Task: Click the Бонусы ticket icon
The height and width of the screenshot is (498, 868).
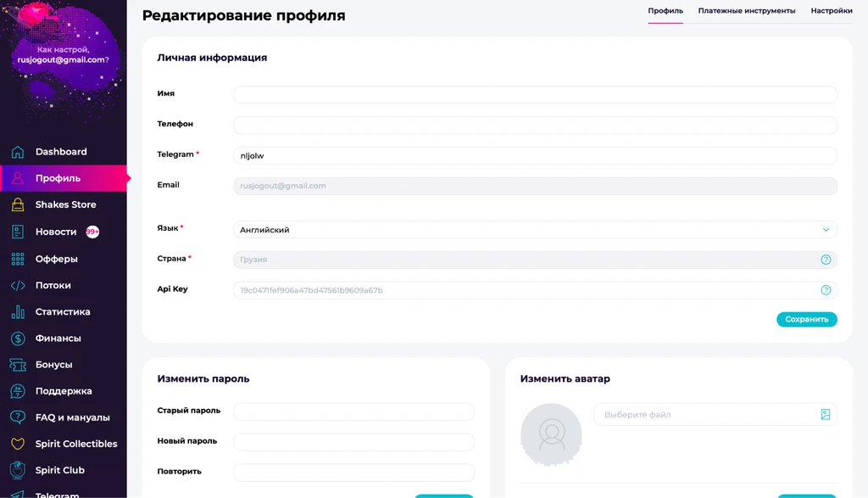Action: click(x=18, y=365)
